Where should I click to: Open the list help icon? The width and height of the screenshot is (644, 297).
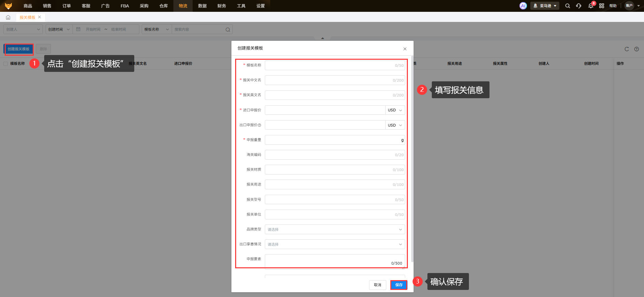coord(637,49)
